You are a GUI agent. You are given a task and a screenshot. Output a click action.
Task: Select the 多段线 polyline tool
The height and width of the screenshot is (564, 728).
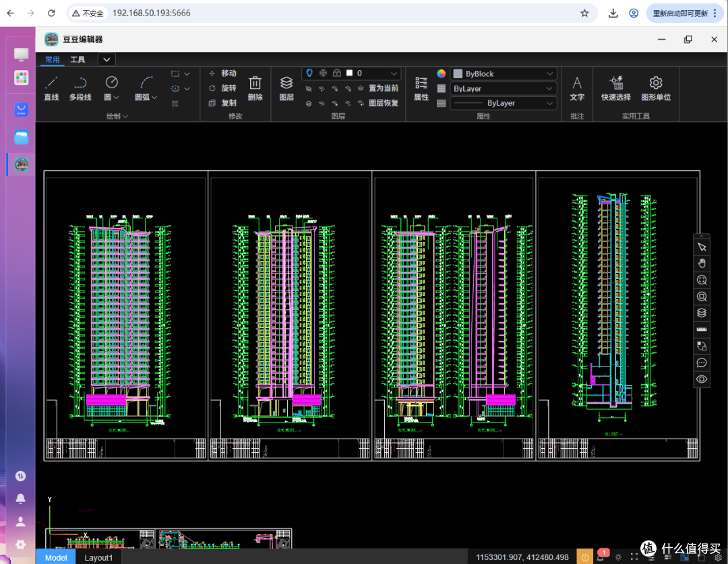(x=80, y=88)
